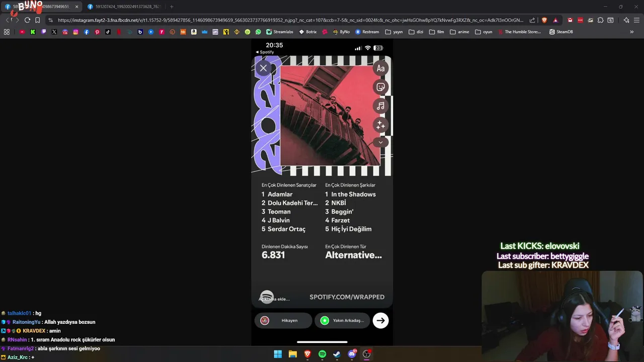Image resolution: width=644 pixels, height=362 pixels.
Task: Reload the page with the refresh icon
Action: 27,20
